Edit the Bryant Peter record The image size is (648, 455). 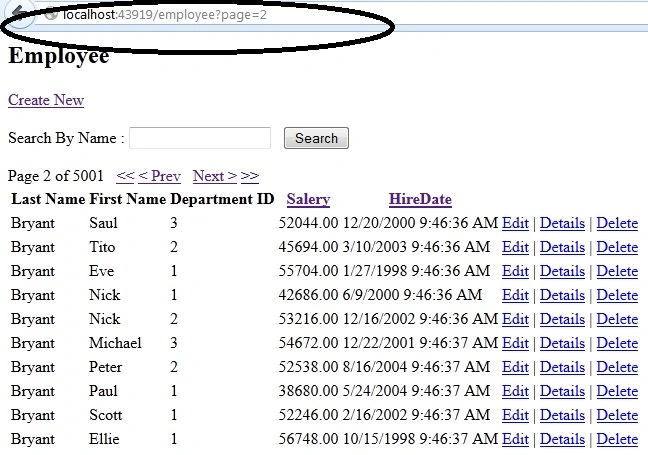pos(515,367)
